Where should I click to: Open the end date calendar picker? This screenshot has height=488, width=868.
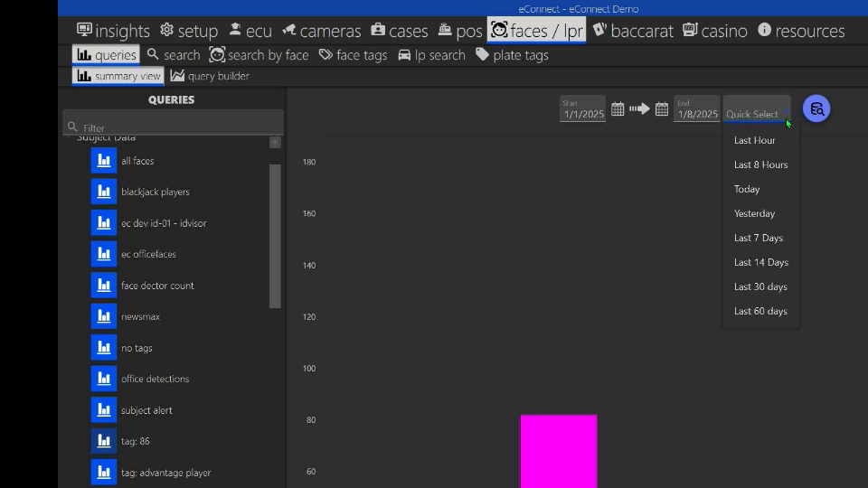click(x=662, y=109)
